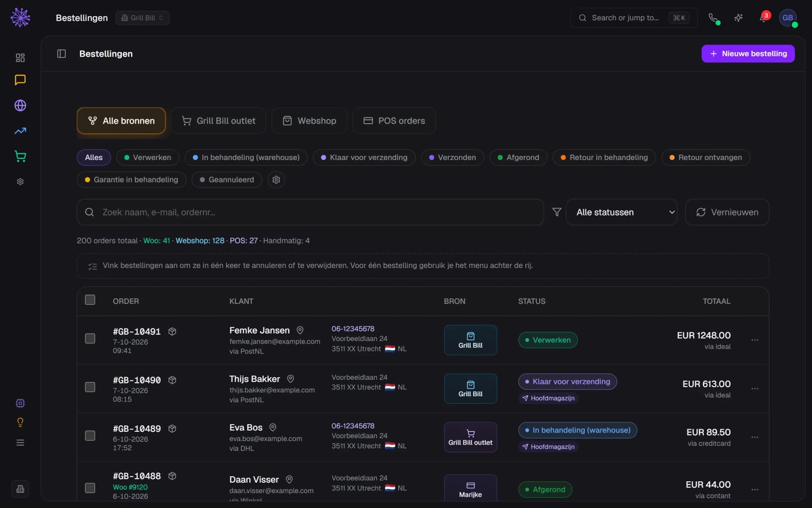This screenshot has height=508, width=812.
Task: Check the box for order #GB-10489
Action: point(90,436)
